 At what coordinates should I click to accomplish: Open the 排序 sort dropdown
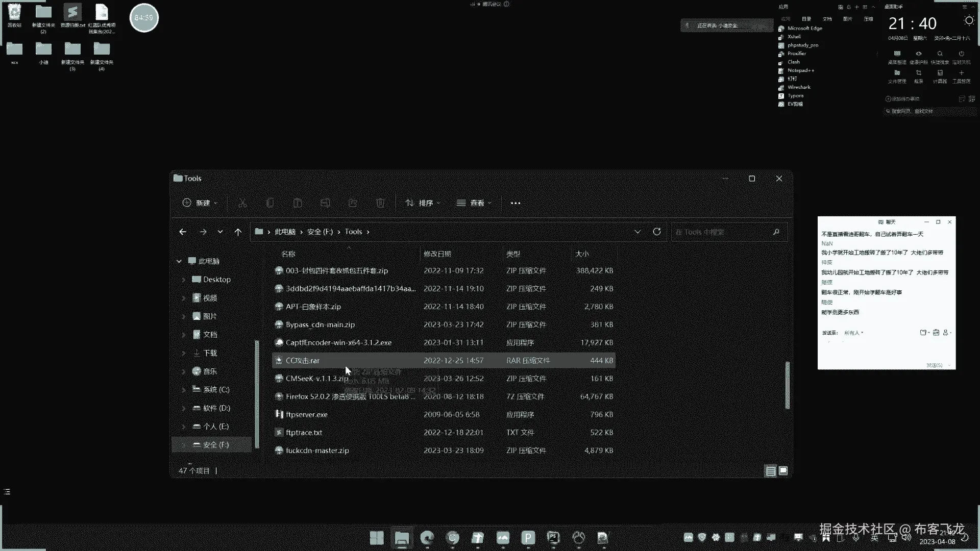(x=423, y=203)
